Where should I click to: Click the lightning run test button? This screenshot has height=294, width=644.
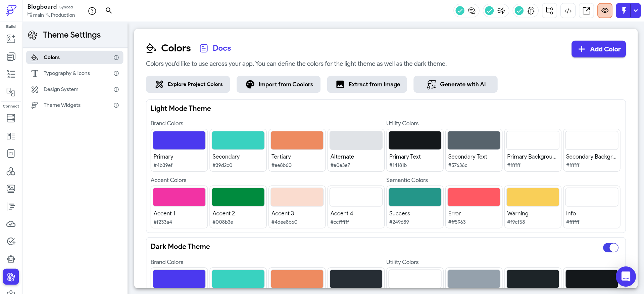pyautogui.click(x=624, y=11)
